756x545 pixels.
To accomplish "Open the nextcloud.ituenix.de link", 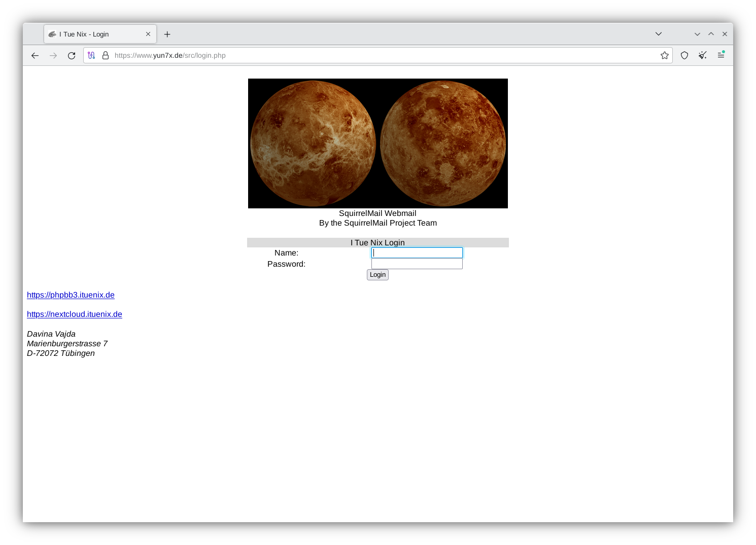I will (x=74, y=314).
